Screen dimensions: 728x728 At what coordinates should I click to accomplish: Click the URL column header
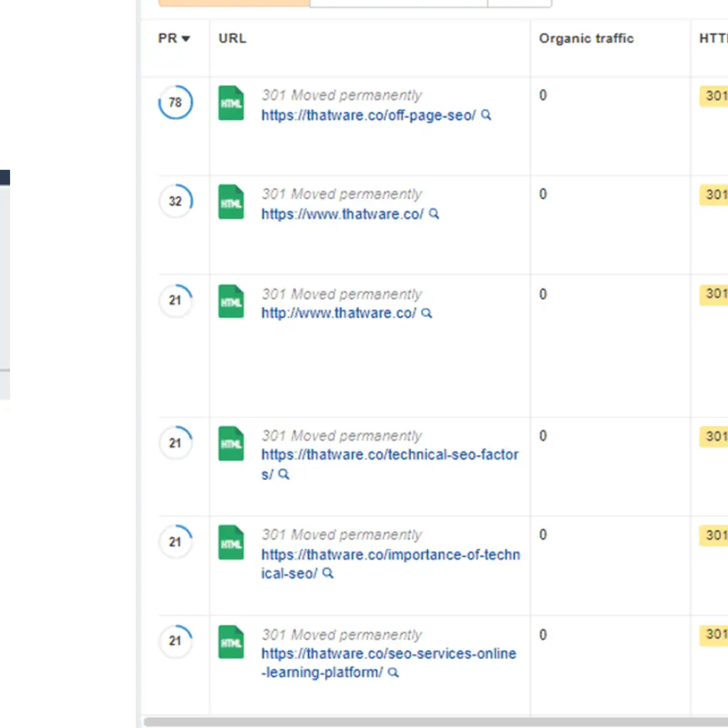tap(232, 38)
